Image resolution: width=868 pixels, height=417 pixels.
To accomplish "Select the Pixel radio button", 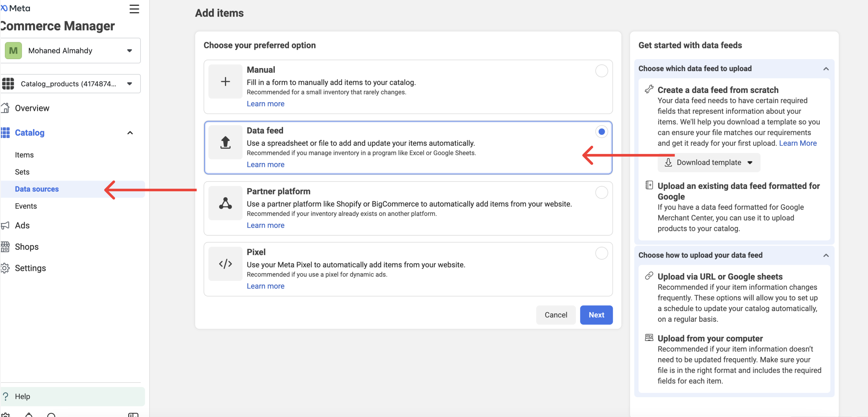I will pyautogui.click(x=601, y=253).
